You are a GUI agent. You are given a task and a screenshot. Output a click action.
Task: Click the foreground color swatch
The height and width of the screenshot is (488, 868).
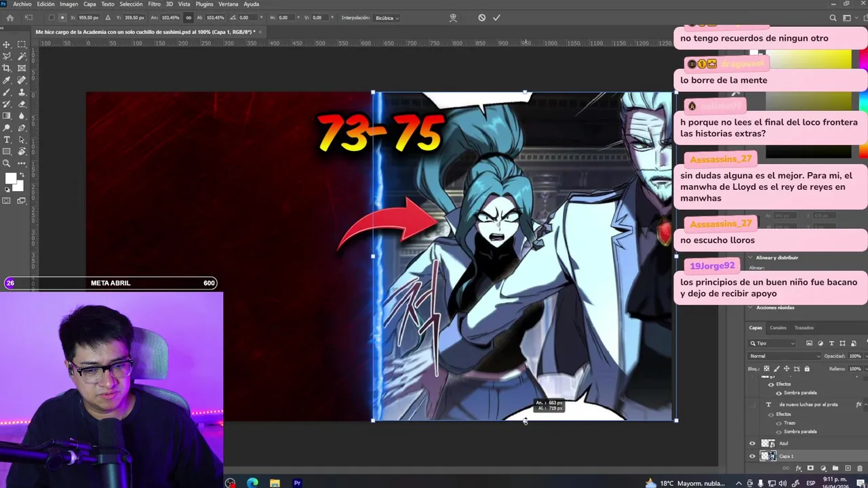coord(10,179)
